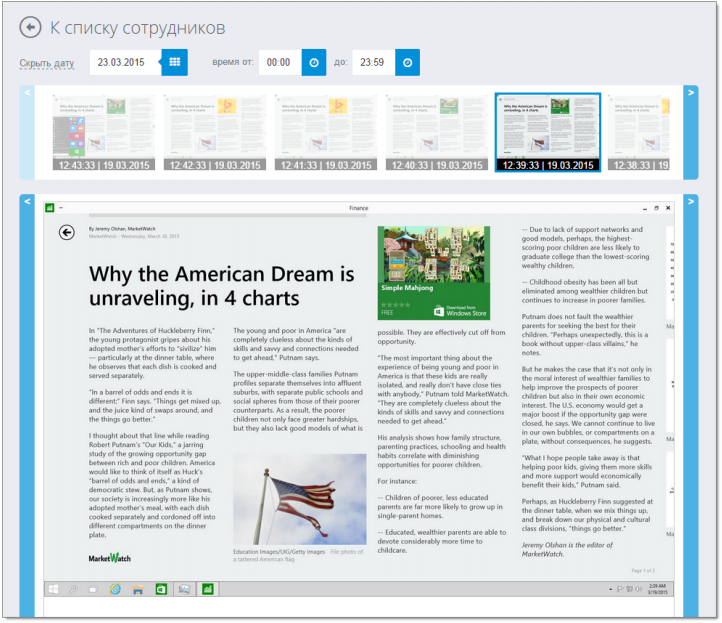The width and height of the screenshot is (722, 623).
Task: Open the calendar date picker icon
Action: click(x=175, y=62)
